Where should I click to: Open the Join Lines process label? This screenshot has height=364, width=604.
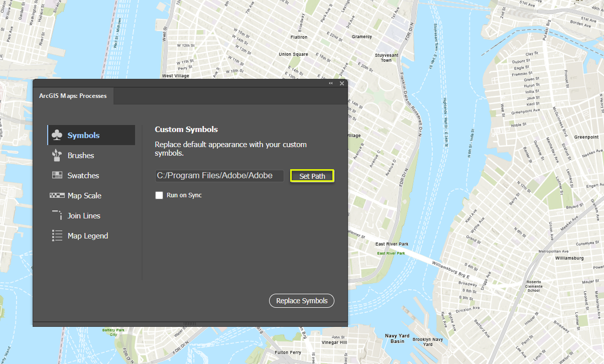coord(84,216)
